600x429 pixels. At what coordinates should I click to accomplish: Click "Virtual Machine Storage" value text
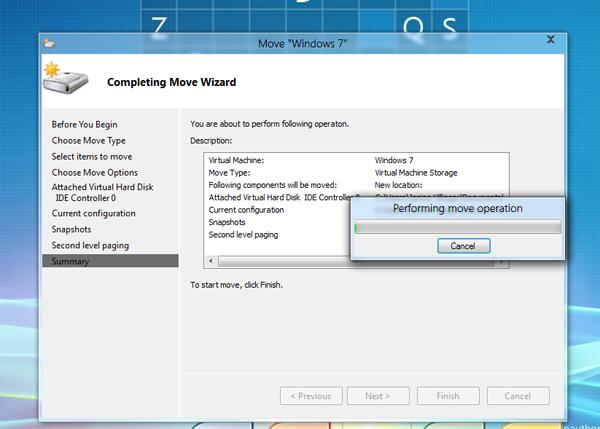pos(416,173)
